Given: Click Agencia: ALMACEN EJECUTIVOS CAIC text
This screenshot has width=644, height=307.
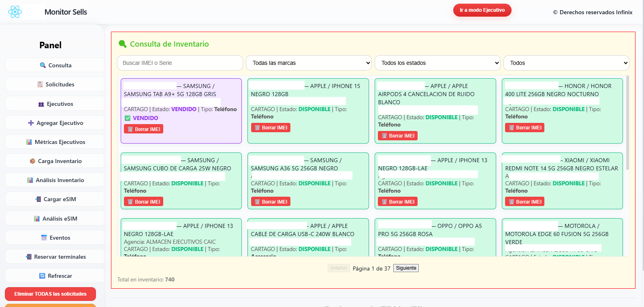Looking at the screenshot, I should click(x=170, y=242).
